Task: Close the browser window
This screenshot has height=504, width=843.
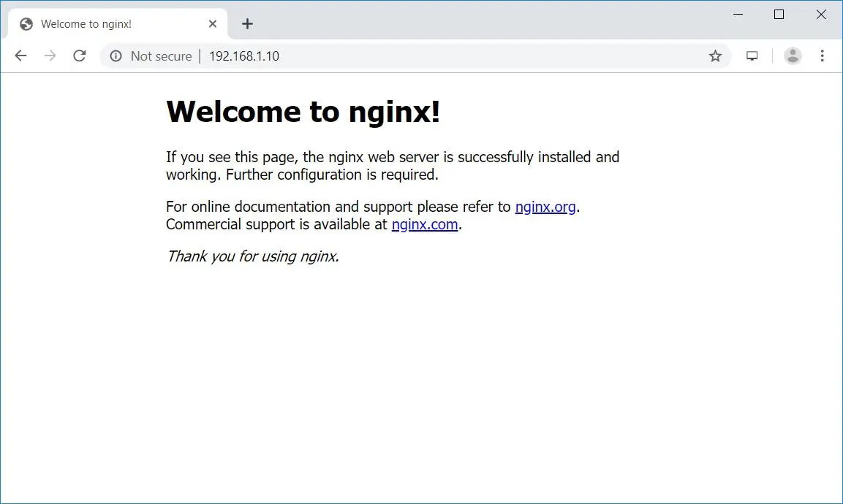Action: point(821,15)
